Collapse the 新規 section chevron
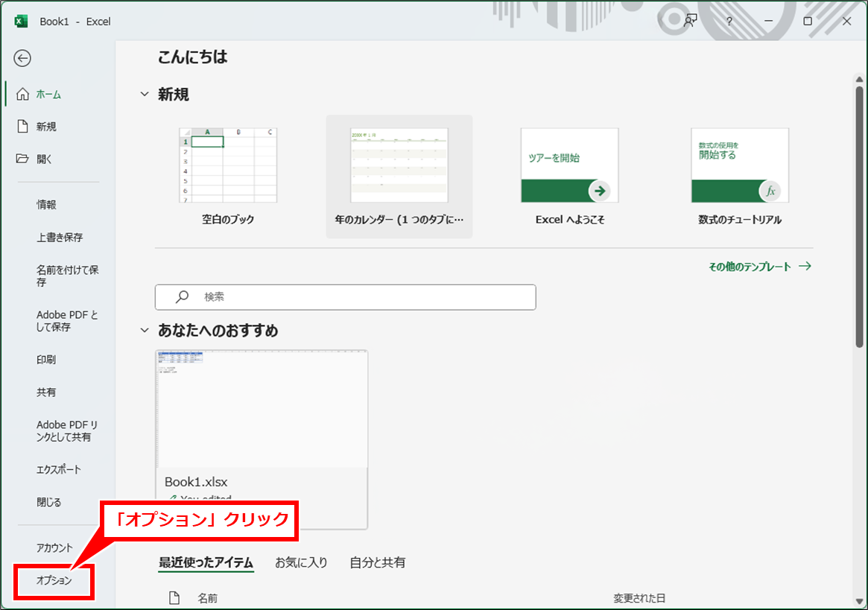Screen dimensions: 868x610 [144, 95]
